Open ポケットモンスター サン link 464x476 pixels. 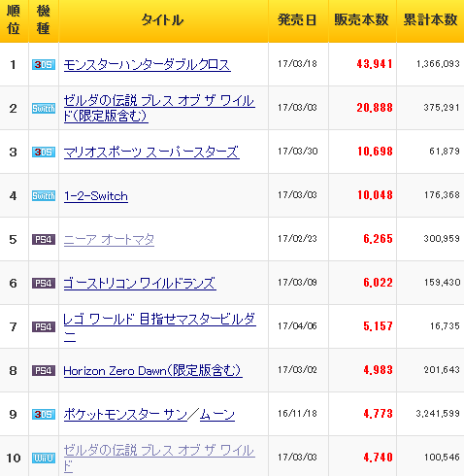(x=125, y=415)
